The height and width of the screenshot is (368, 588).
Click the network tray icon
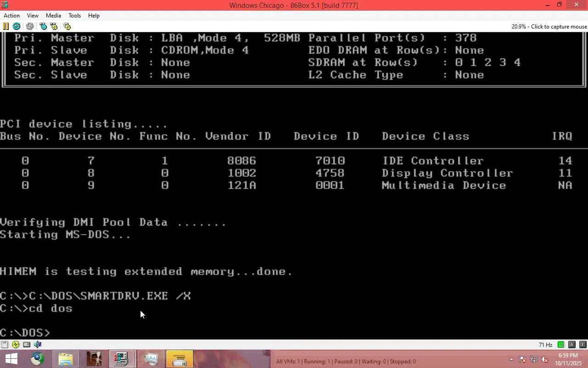click(x=533, y=360)
